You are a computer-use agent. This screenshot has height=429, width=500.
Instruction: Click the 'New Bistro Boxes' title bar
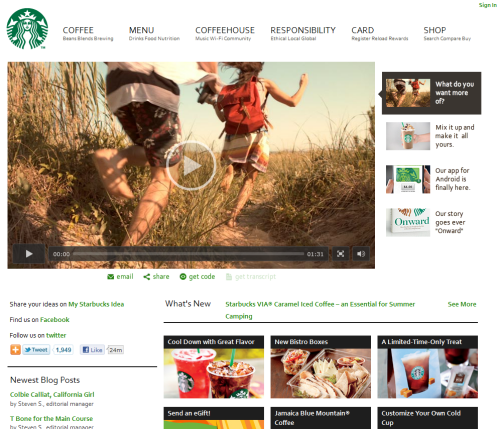pyautogui.click(x=321, y=342)
